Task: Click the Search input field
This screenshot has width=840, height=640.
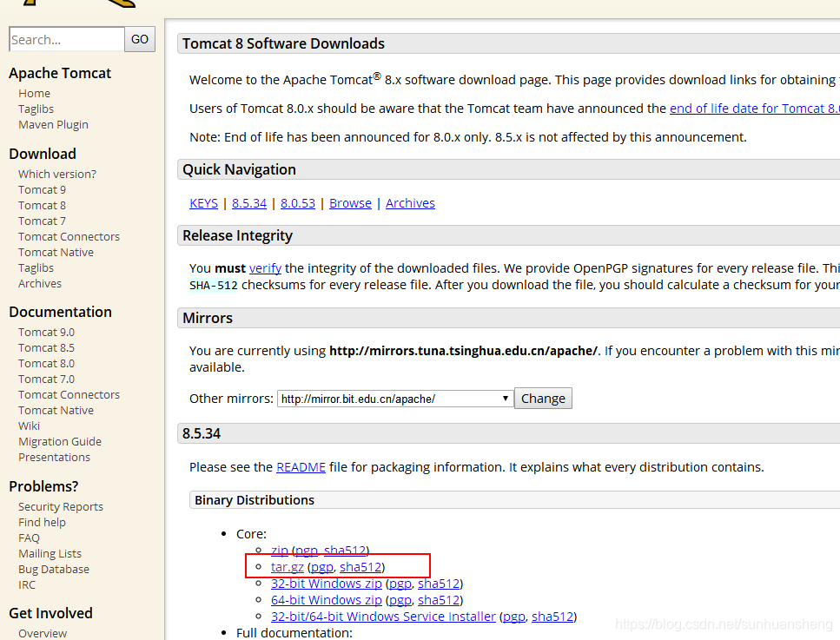Action: 66,39
